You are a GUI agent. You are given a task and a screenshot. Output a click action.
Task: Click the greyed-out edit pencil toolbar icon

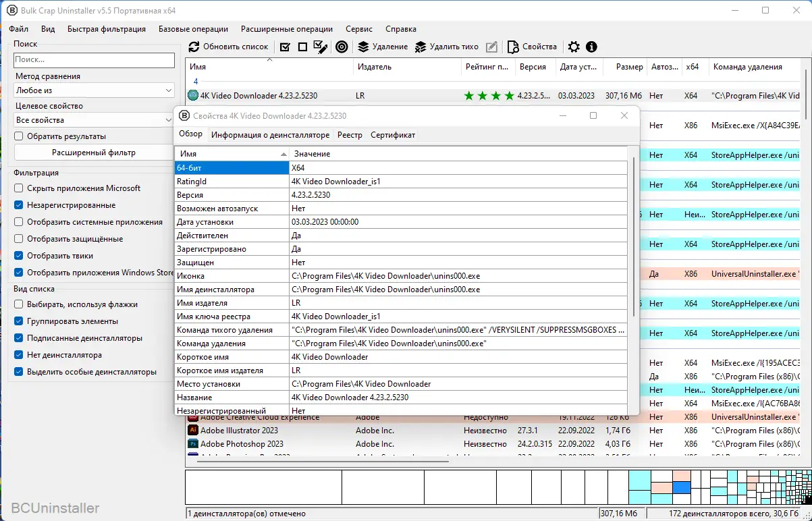coord(492,47)
